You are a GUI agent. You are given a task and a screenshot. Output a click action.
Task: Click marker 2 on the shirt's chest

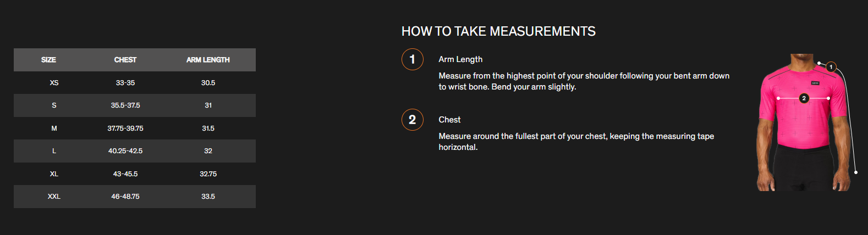tap(804, 98)
